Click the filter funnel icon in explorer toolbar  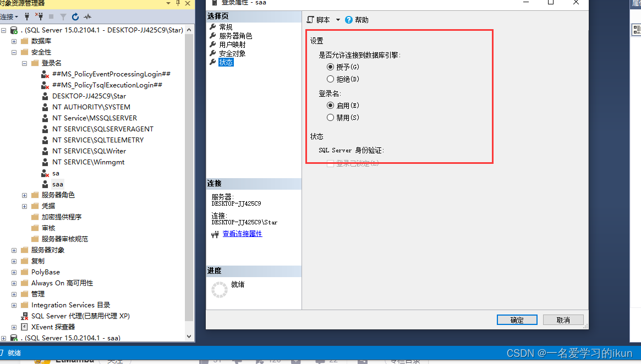point(63,16)
